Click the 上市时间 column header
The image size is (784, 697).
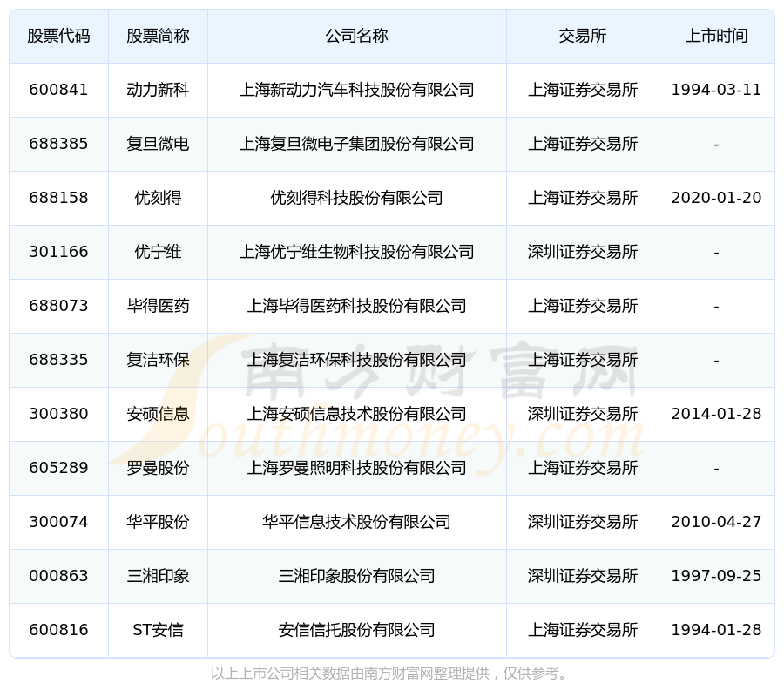tap(717, 36)
